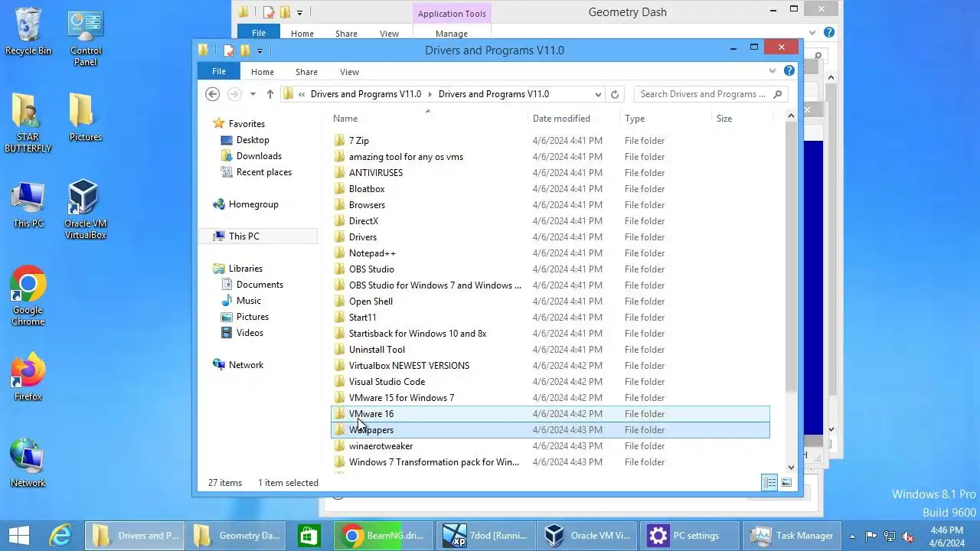Open File tab in Geometry Dash window
Screen dimensions: 980x551
pyautogui.click(x=259, y=33)
